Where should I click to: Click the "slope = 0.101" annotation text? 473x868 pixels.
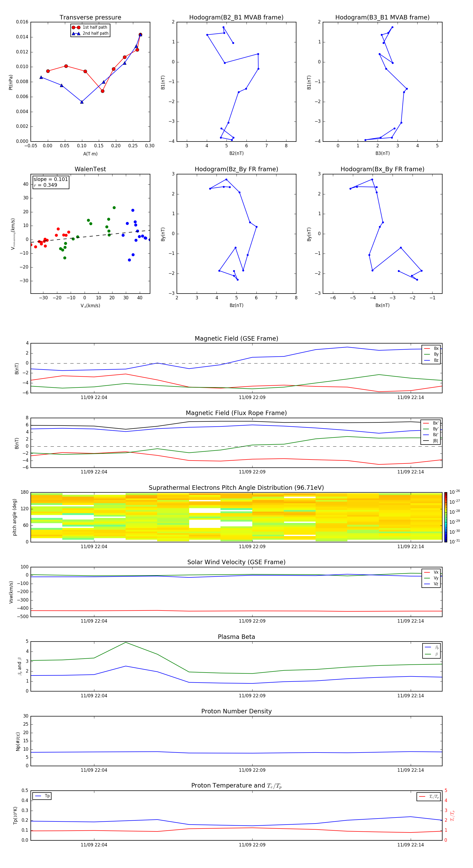pos(50,179)
